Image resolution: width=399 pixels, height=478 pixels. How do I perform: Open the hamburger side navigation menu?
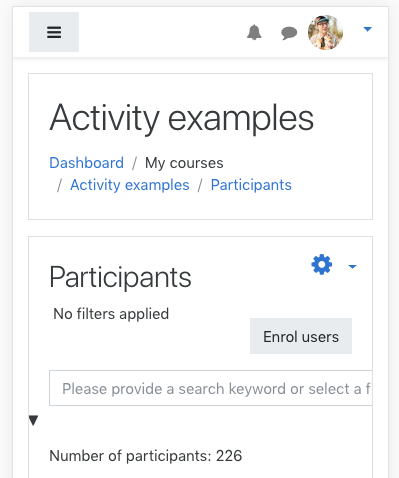(x=54, y=32)
